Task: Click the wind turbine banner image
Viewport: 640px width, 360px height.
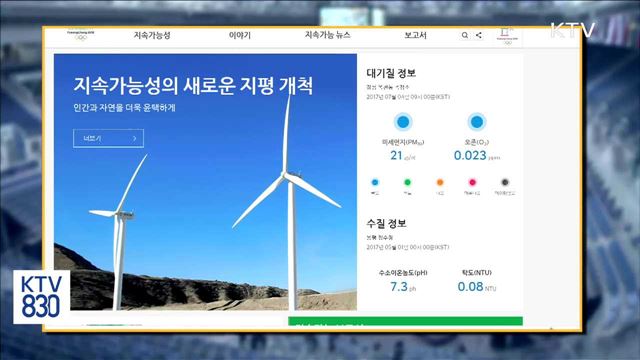Action: click(205, 182)
